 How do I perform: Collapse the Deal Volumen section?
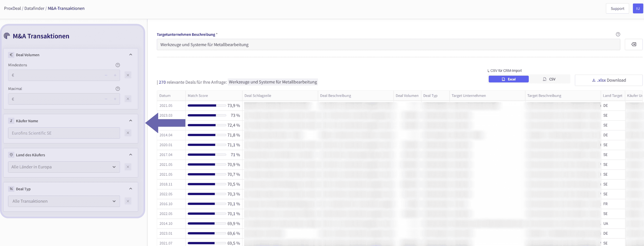pos(131,55)
